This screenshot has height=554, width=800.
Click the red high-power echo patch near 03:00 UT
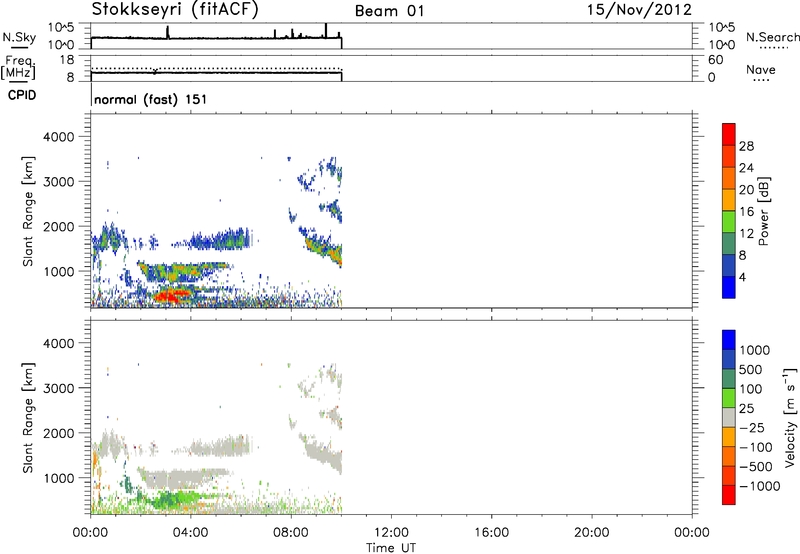[x=172, y=296]
